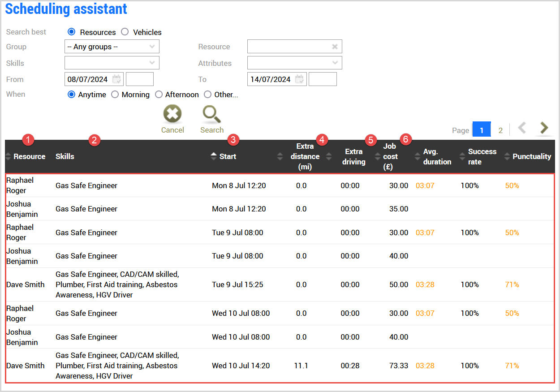Choose the Morning time option

coord(115,95)
